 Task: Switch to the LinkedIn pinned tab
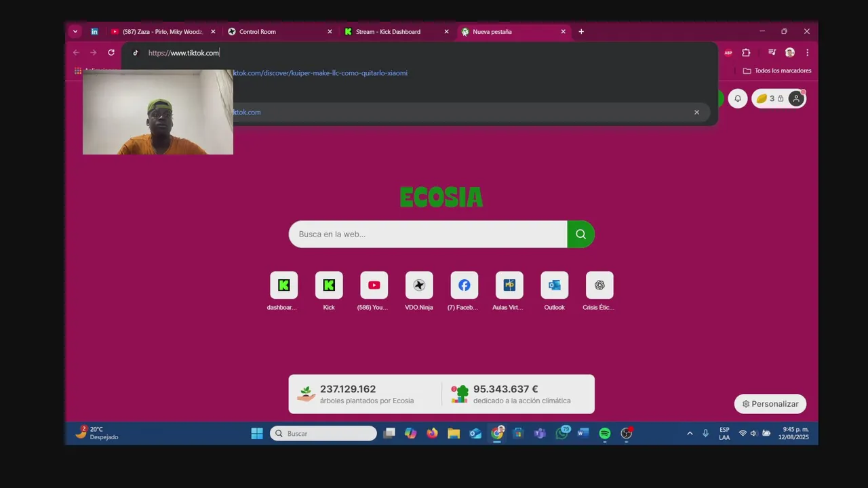[94, 31]
